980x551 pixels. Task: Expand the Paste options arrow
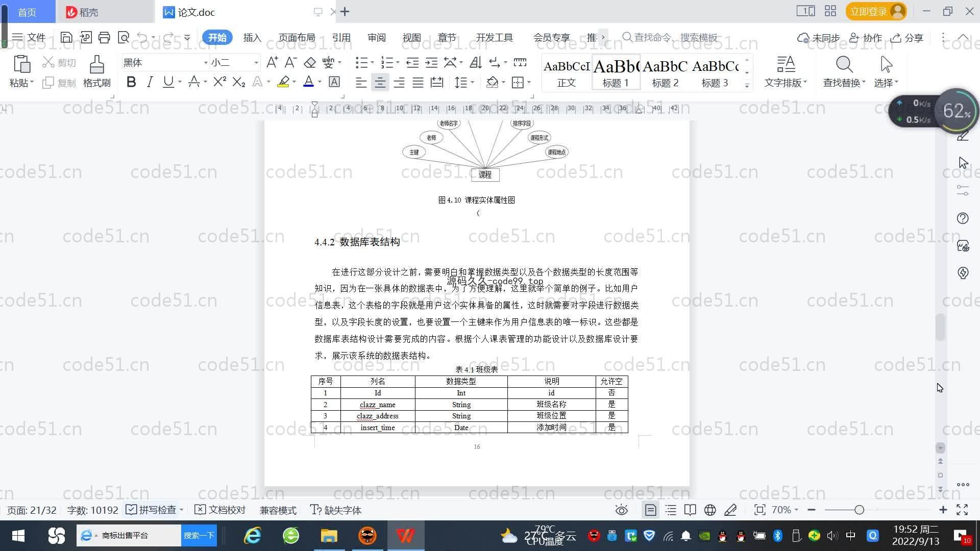[x=32, y=82]
